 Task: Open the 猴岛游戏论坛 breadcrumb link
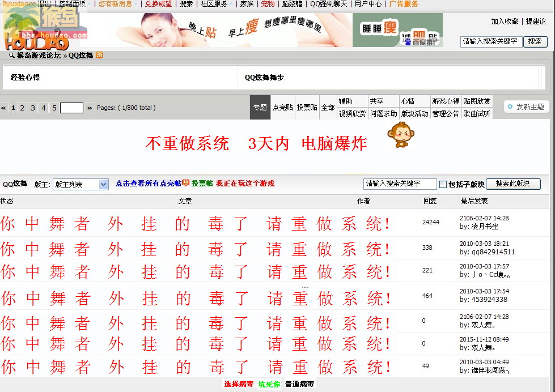39,55
